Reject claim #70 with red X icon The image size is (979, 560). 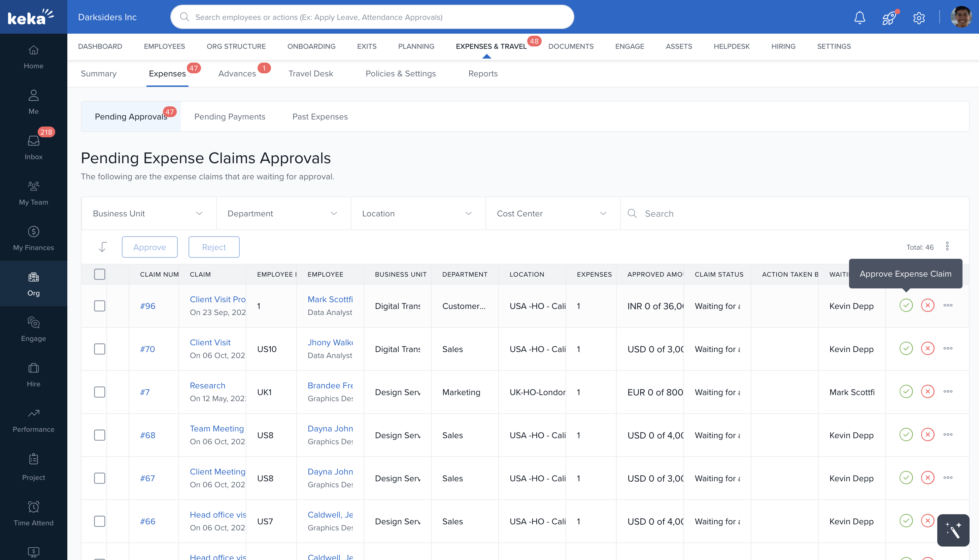point(927,348)
